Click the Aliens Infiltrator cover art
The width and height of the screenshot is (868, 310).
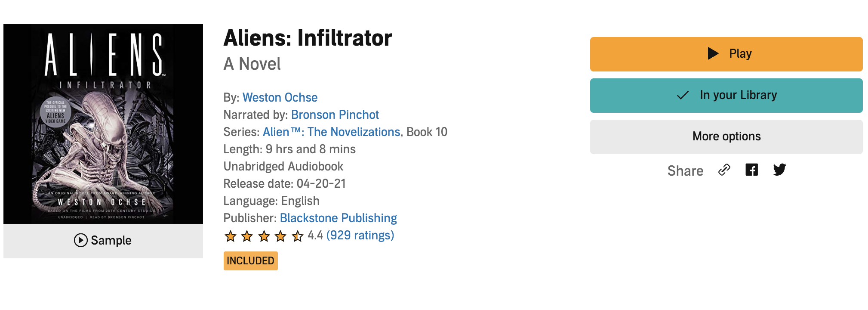(x=103, y=124)
